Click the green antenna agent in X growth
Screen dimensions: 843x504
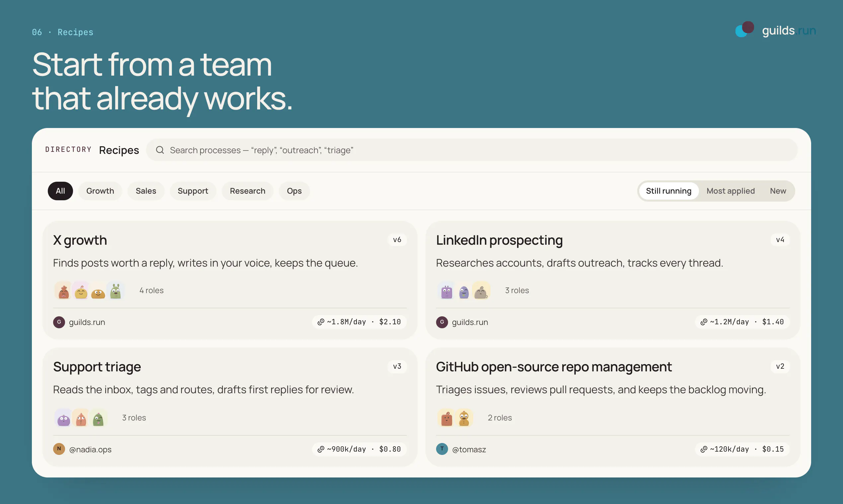coord(115,290)
